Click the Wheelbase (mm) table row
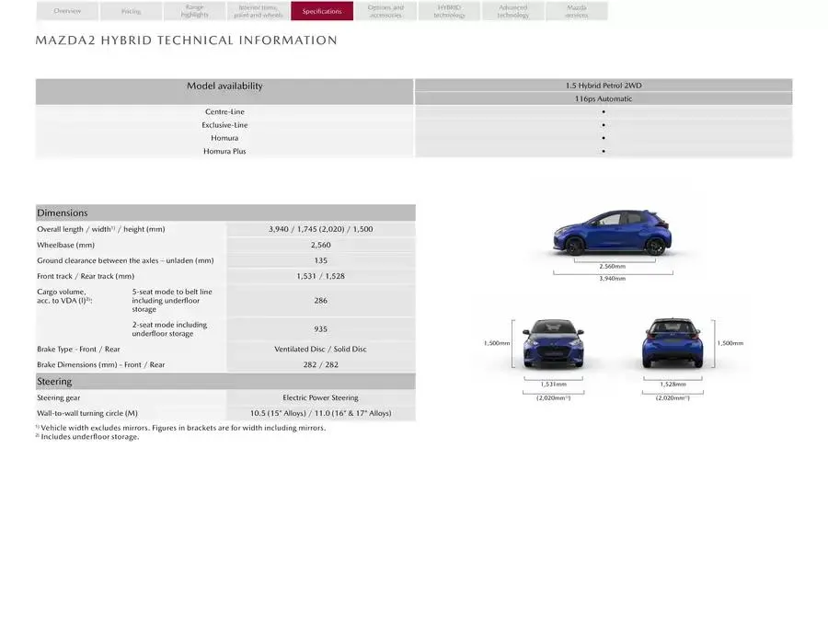The height and width of the screenshot is (644, 828). click(x=224, y=244)
